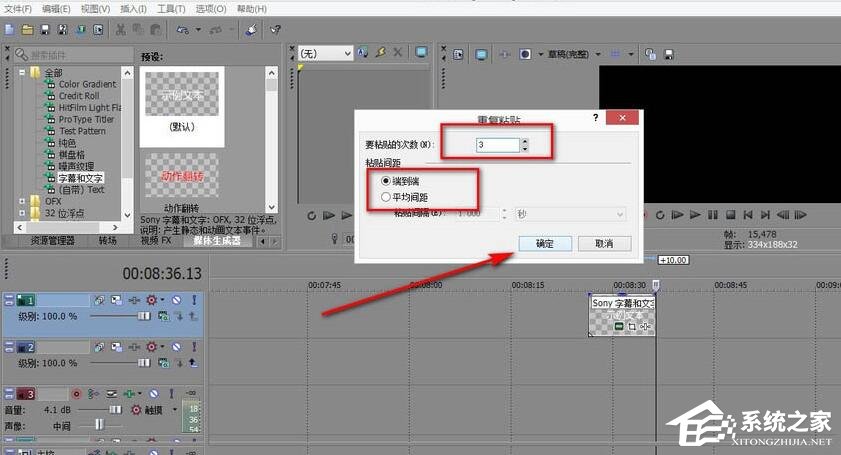841x455 pixels.
Task: Open the (无) preset dropdown
Action: (x=348, y=52)
